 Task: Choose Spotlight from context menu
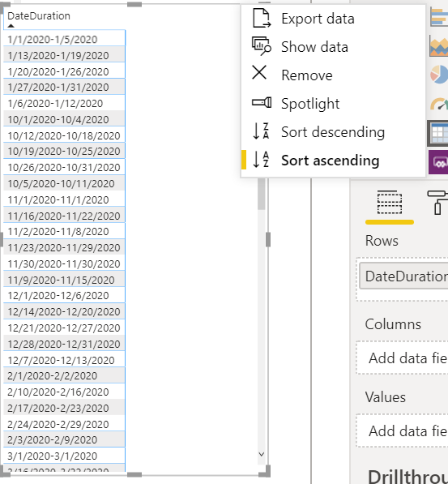333,104
